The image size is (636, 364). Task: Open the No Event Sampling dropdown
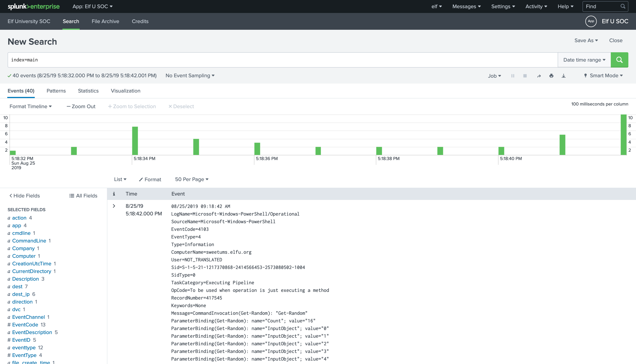[x=190, y=76]
